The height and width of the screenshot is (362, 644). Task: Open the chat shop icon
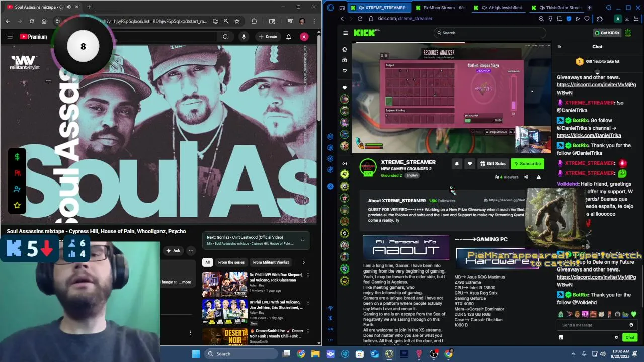coord(561,337)
